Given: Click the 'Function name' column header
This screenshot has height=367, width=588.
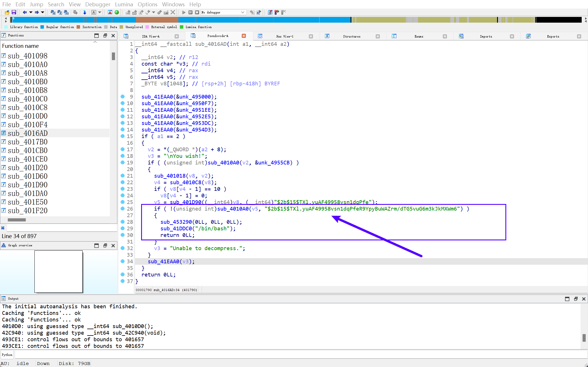Looking at the screenshot, I should tap(55, 46).
